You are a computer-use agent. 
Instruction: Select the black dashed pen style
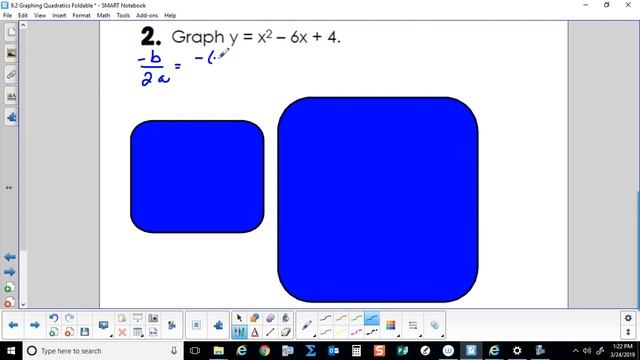tap(372, 332)
